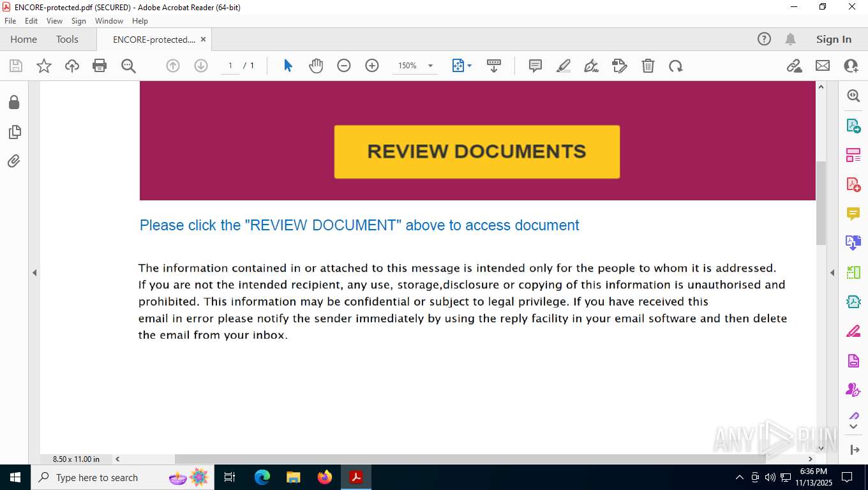Switch to the Tools tab

(67, 39)
